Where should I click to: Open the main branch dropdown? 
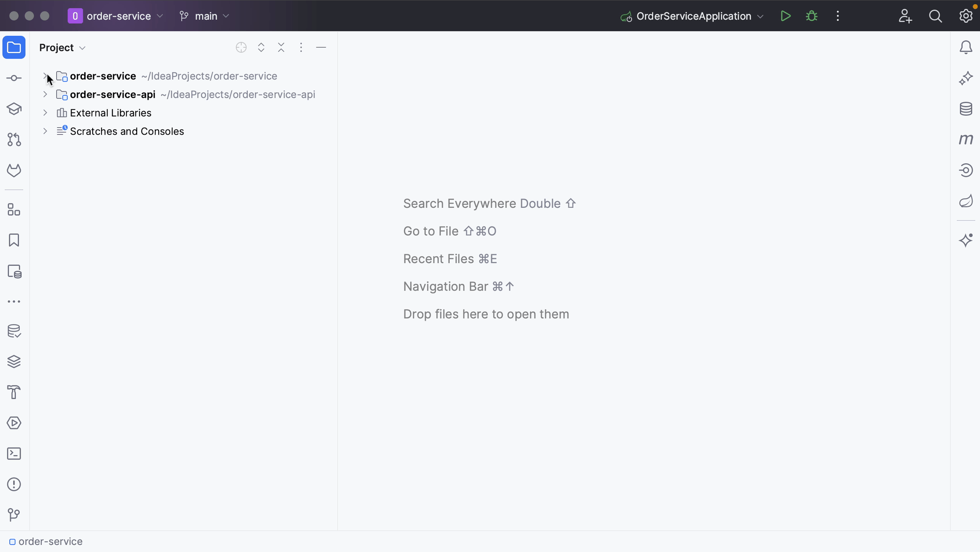(205, 16)
